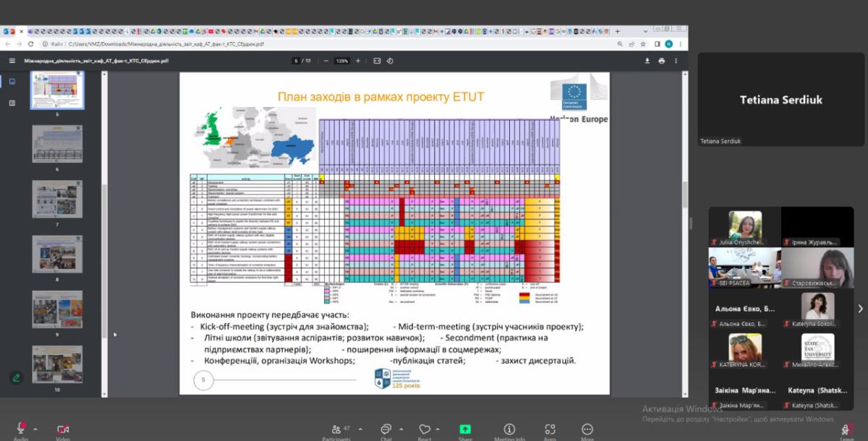The height and width of the screenshot is (441, 868).
Task: Select page 7 thumbnail in sidebar
Action: pyautogui.click(x=57, y=199)
